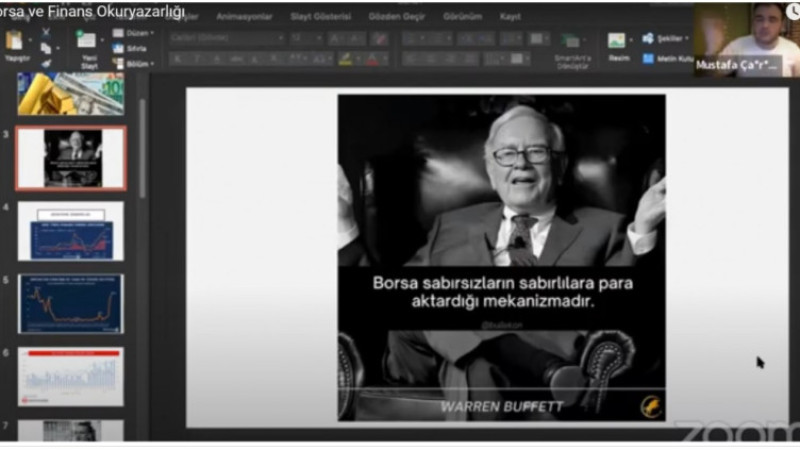Open the Gözden Geçir tab
Image resolution: width=800 pixels, height=450 pixels.
(396, 17)
